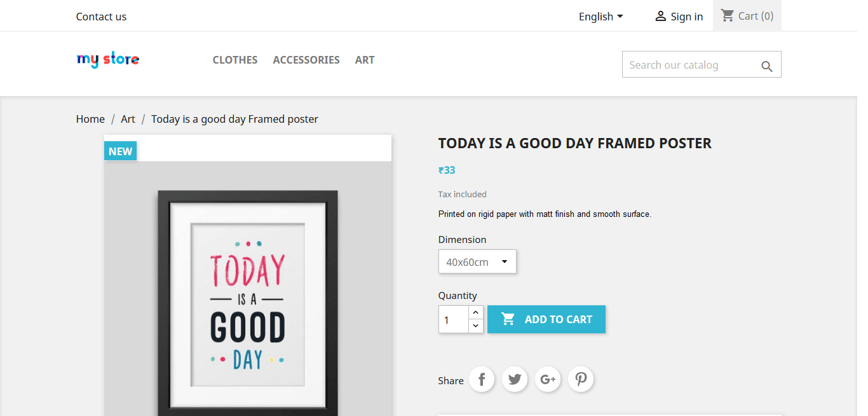
Task: Open the Clothes menu
Action: coord(235,60)
